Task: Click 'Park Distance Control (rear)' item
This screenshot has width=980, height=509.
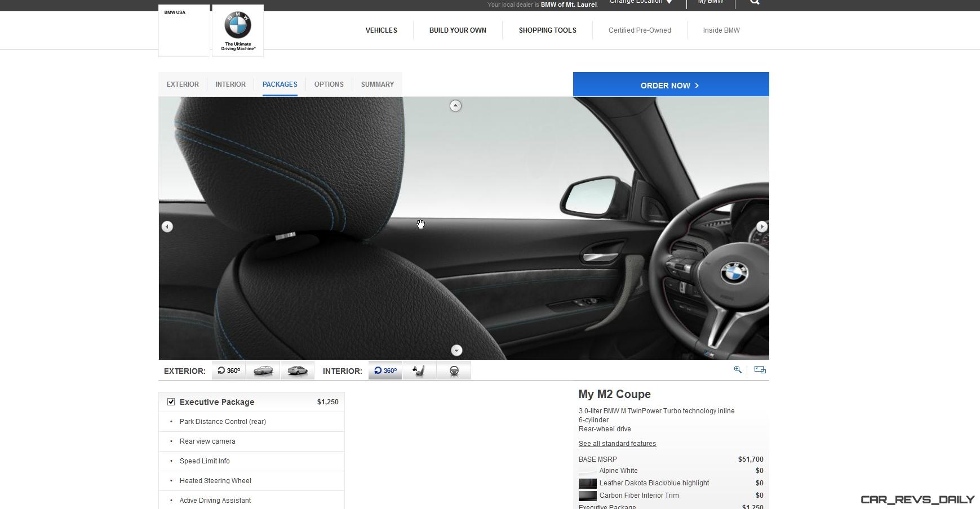Action: click(223, 422)
